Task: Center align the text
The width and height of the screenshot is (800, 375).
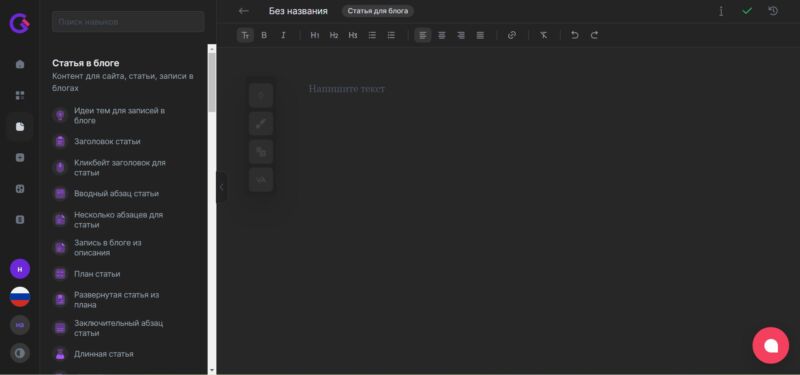Action: 442,35
